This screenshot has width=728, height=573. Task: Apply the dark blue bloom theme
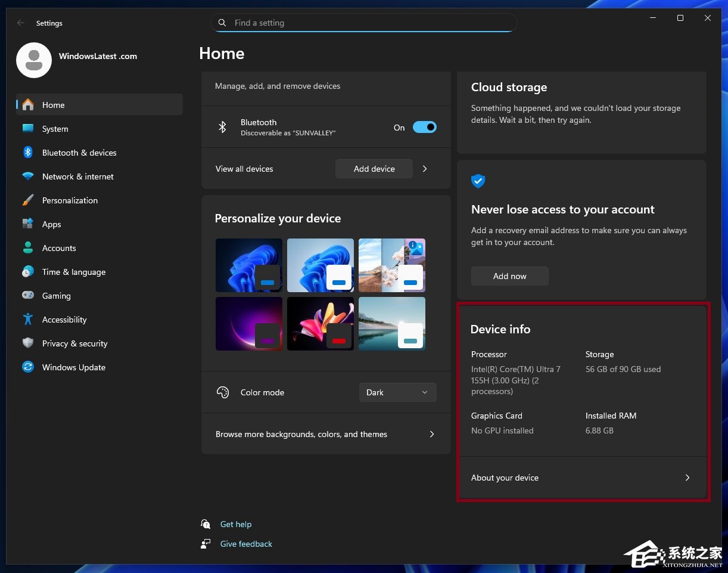[x=249, y=265]
